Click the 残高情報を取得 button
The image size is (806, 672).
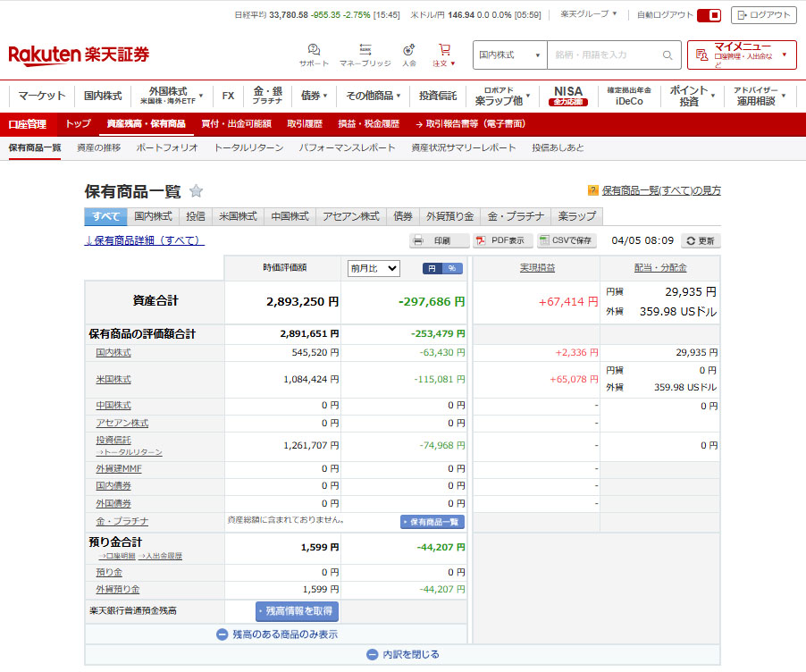pyautogui.click(x=297, y=611)
